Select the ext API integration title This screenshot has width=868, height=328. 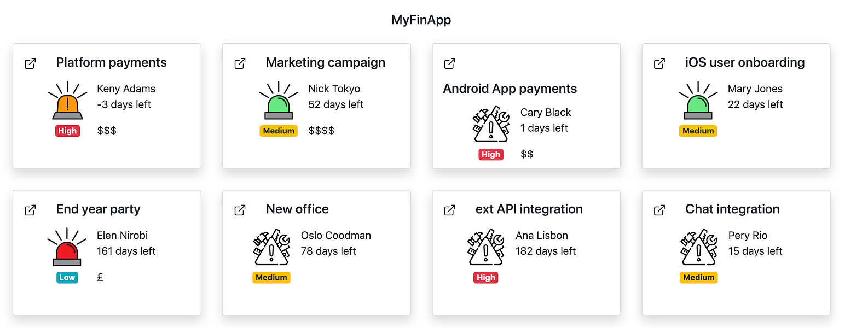click(x=529, y=209)
